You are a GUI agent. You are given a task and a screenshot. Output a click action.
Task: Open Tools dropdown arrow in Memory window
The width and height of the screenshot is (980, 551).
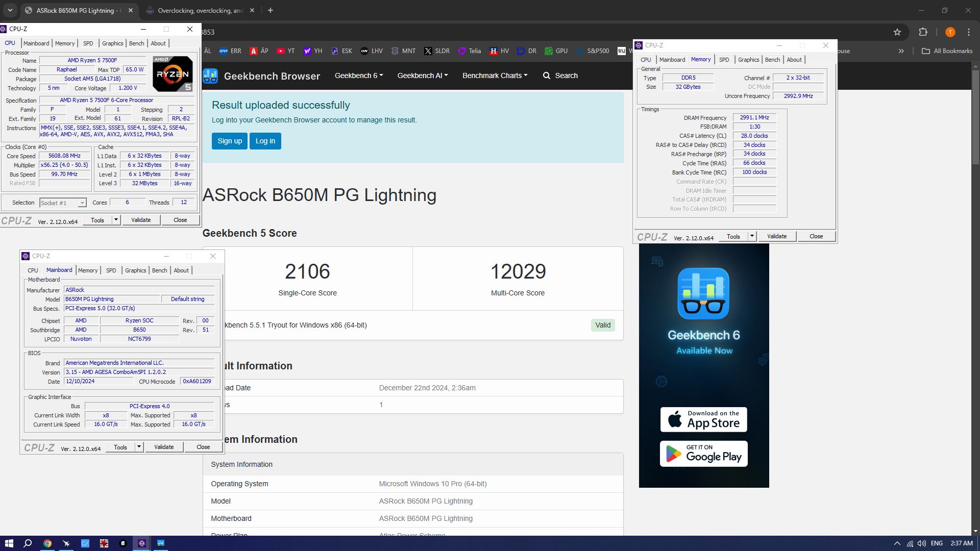point(752,236)
